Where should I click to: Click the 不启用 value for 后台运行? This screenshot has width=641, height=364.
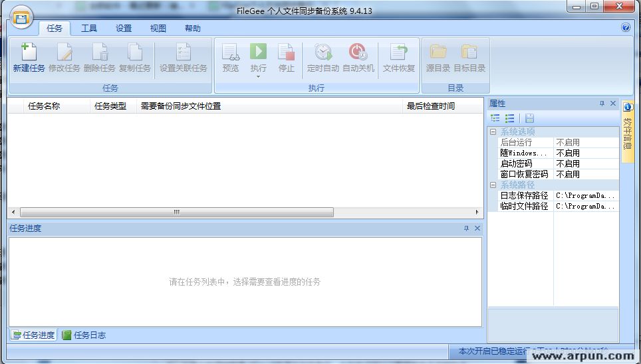tap(568, 143)
